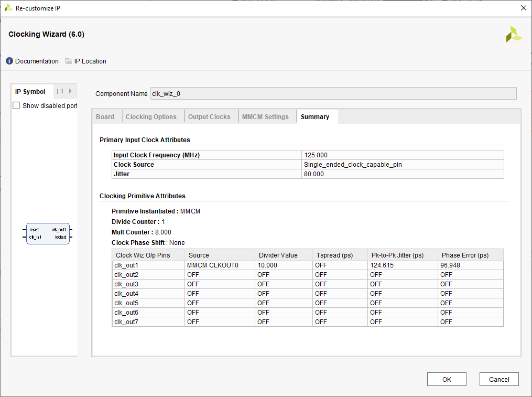The height and width of the screenshot is (397, 532).
Task: Open the Clocking Options tab
Action: pyautogui.click(x=150, y=116)
